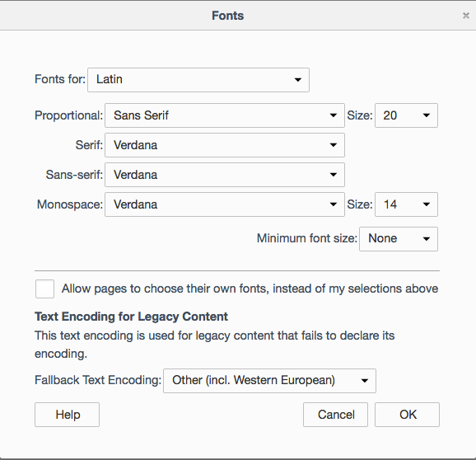Open the Monospace font dropdown
476x460 pixels.
coord(225,204)
